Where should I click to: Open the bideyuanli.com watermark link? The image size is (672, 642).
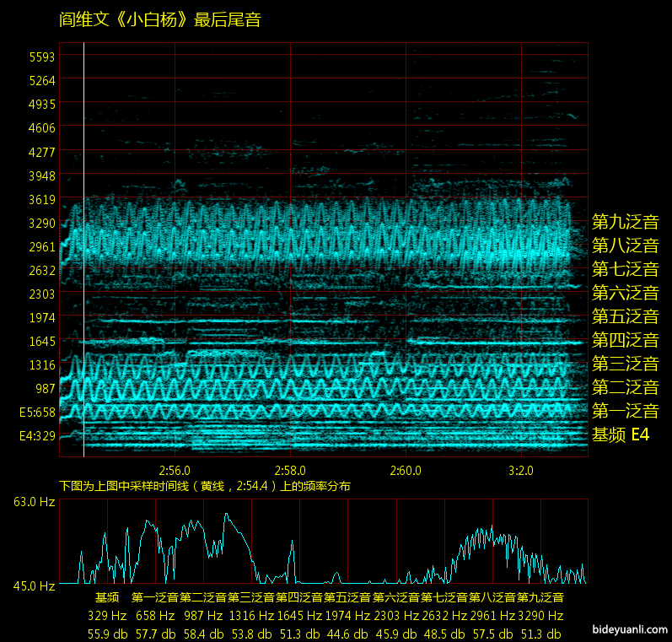[630, 629]
